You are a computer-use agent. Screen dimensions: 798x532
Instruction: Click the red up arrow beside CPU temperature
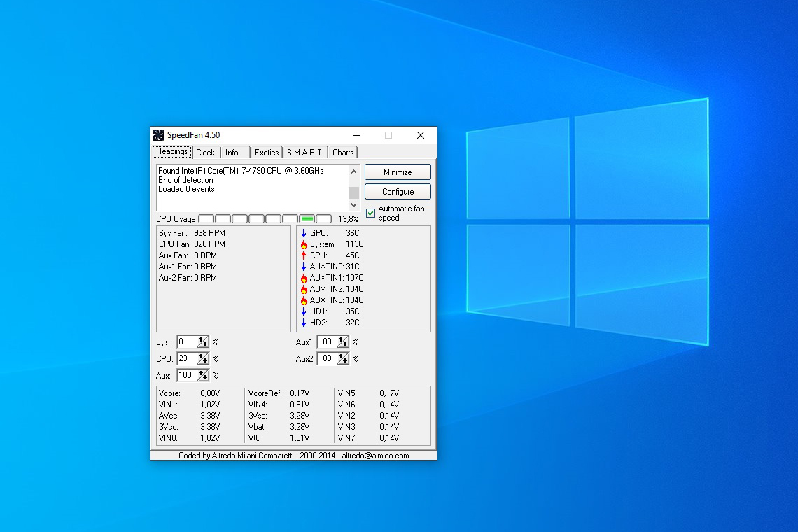pyautogui.click(x=304, y=255)
